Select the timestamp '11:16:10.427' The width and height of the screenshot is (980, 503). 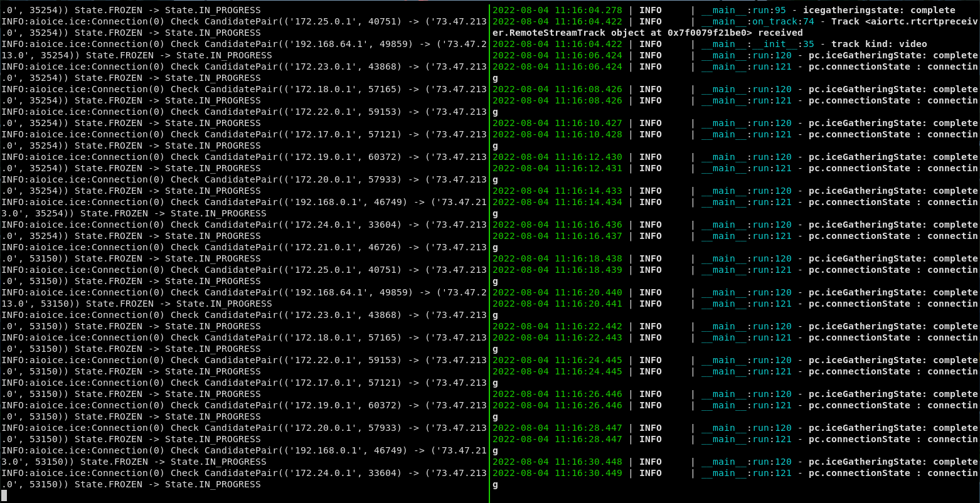[x=589, y=123]
